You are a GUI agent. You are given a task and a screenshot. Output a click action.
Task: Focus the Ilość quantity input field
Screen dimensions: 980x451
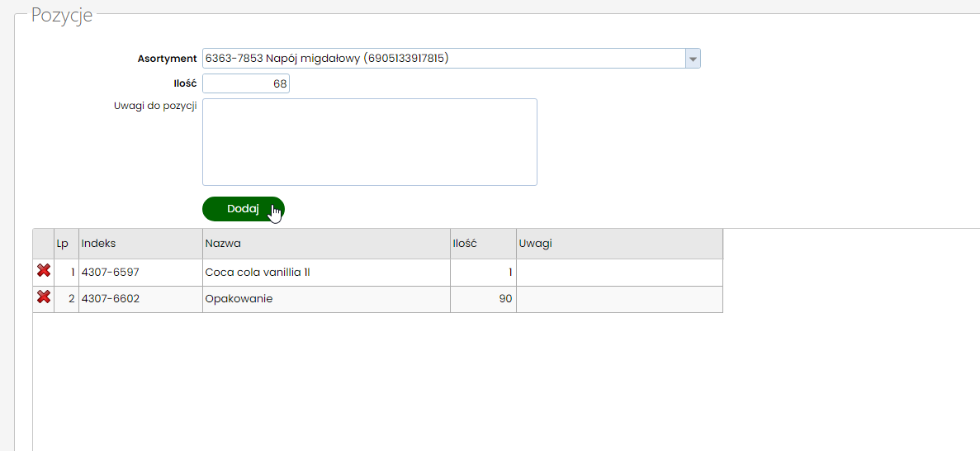(246, 83)
